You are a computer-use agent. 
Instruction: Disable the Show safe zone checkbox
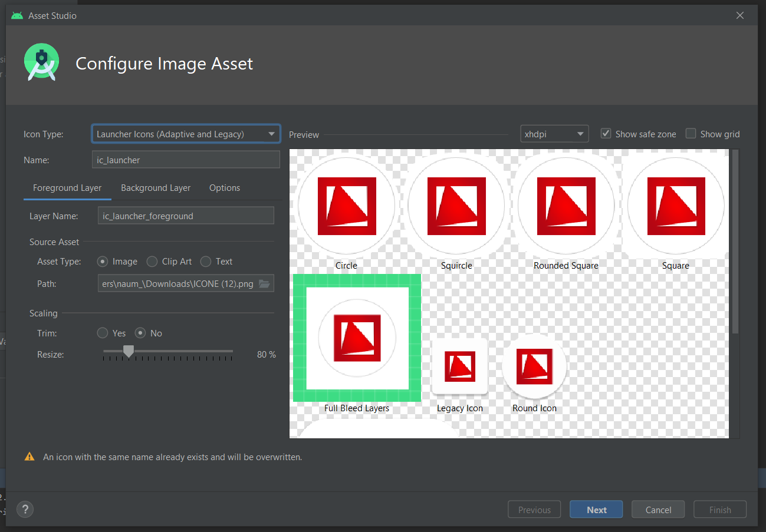pos(606,134)
